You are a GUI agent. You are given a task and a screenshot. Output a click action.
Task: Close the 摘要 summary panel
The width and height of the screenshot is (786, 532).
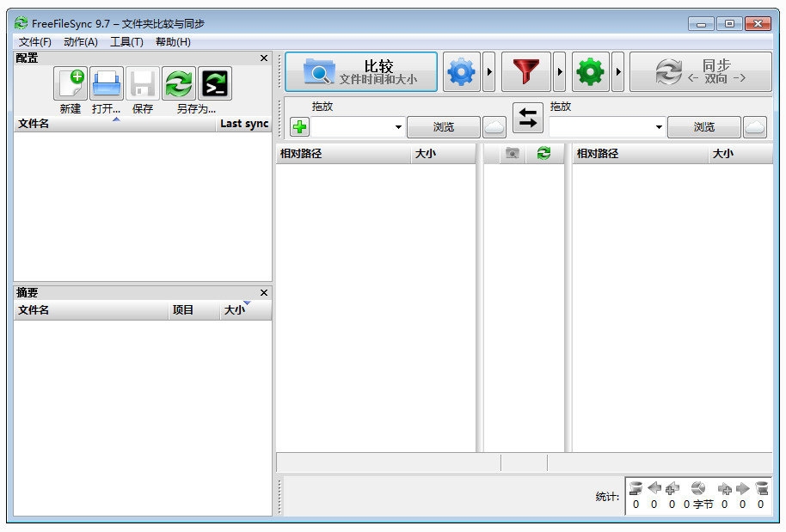264,292
